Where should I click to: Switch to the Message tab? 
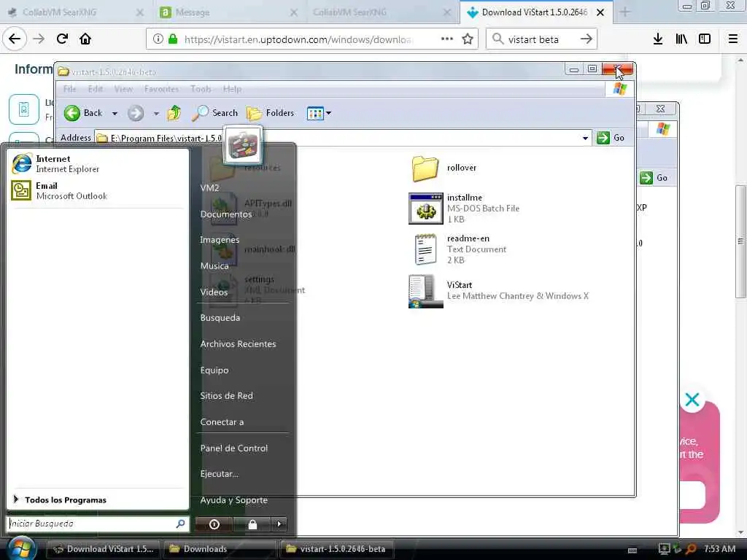point(228,12)
